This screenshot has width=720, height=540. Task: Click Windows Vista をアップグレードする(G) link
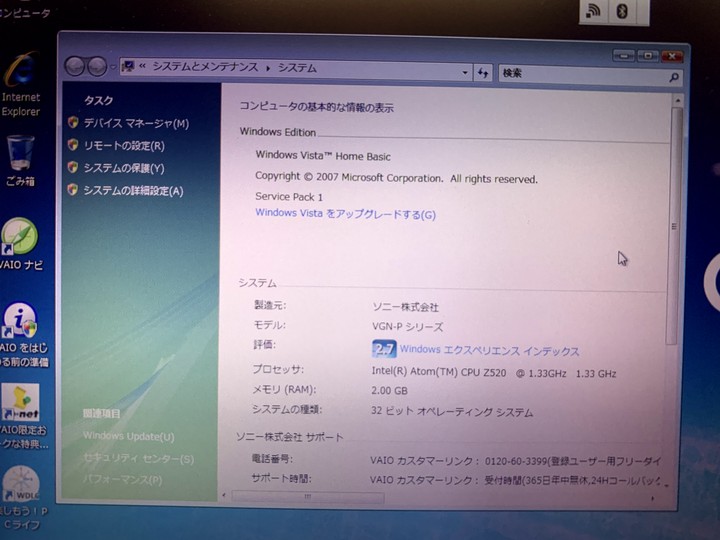(x=345, y=214)
